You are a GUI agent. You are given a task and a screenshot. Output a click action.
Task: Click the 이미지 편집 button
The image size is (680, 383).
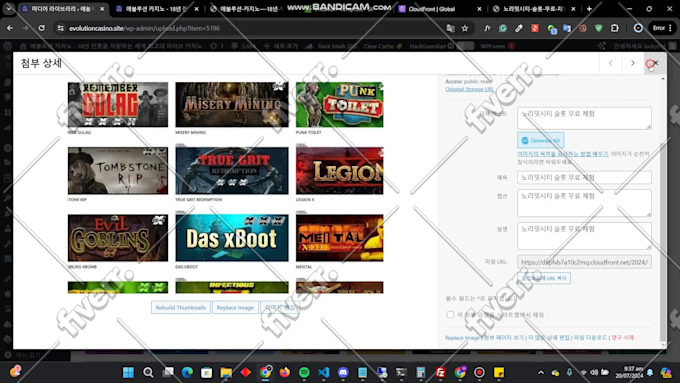(280, 308)
